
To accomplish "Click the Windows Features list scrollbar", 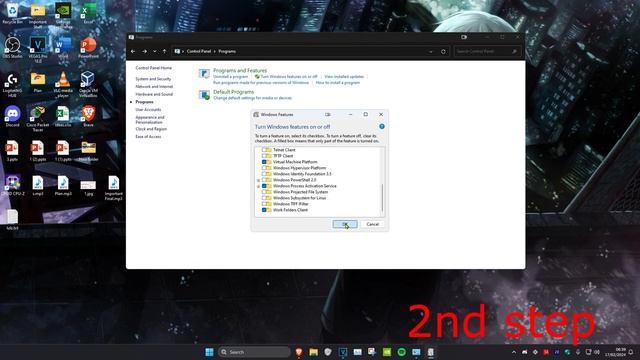I will 382,198.
